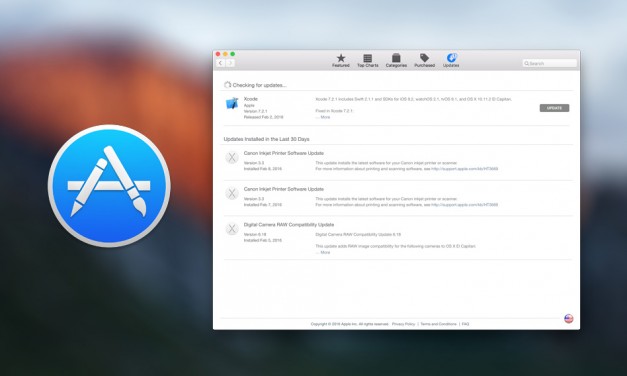Open the Categories tab

point(396,60)
